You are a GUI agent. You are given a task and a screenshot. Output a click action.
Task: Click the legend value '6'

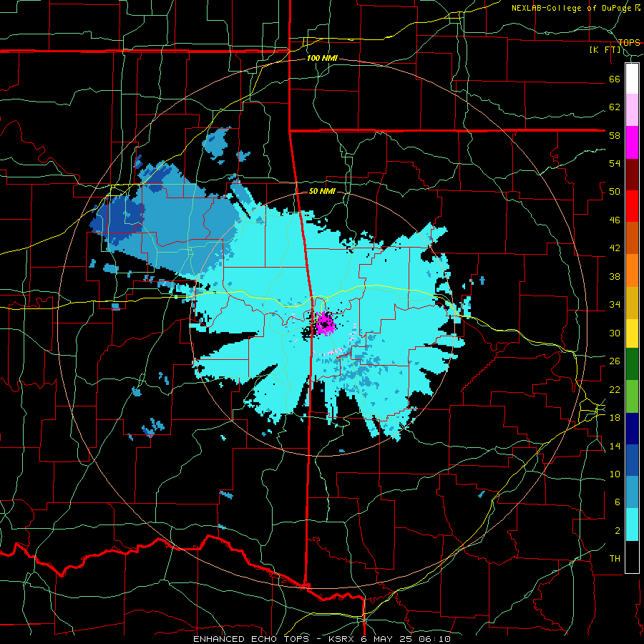[x=617, y=502]
